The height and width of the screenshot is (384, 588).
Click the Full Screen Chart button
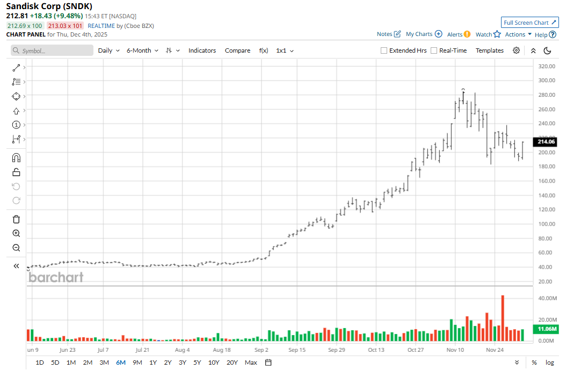[530, 23]
